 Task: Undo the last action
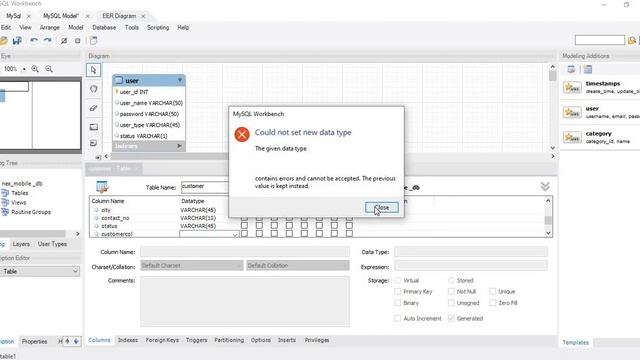(x=34, y=40)
